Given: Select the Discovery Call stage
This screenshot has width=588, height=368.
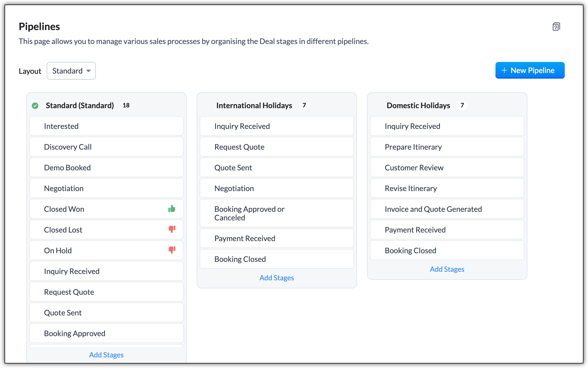Looking at the screenshot, I should (106, 147).
